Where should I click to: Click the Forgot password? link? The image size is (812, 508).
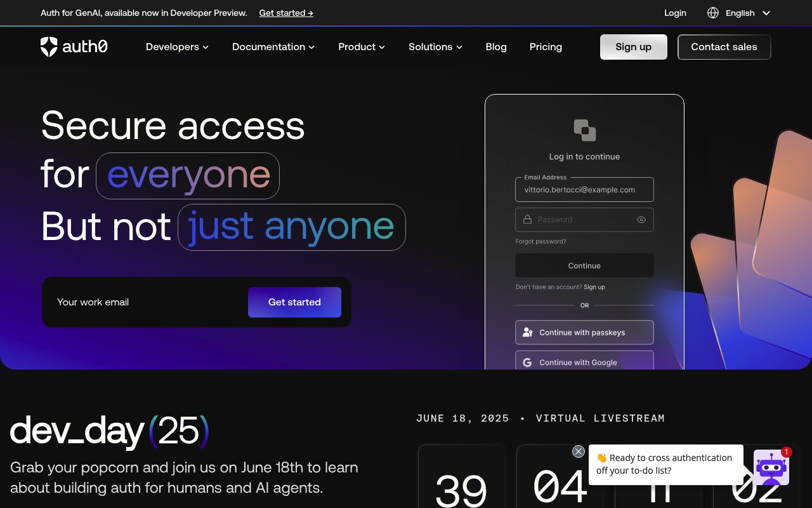click(x=540, y=241)
